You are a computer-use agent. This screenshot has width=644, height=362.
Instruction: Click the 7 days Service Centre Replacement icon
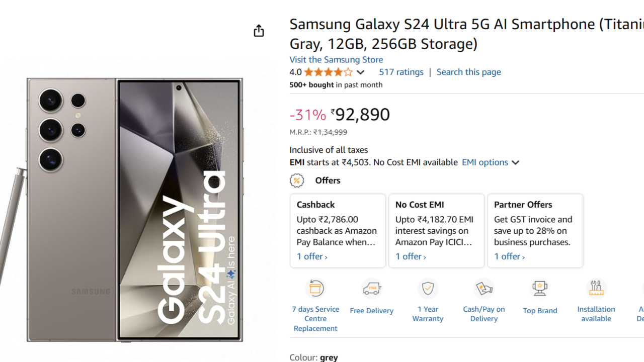(x=315, y=289)
